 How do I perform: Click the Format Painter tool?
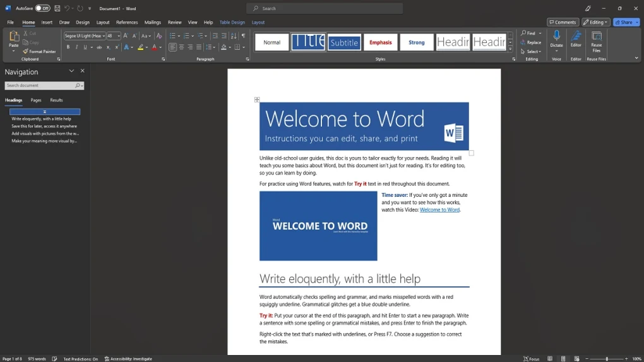coord(39,51)
